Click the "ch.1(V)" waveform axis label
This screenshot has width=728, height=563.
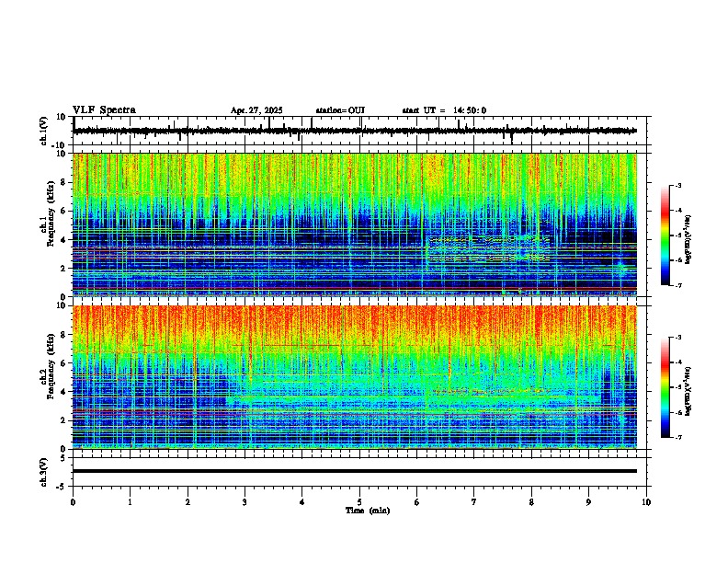click(44, 131)
